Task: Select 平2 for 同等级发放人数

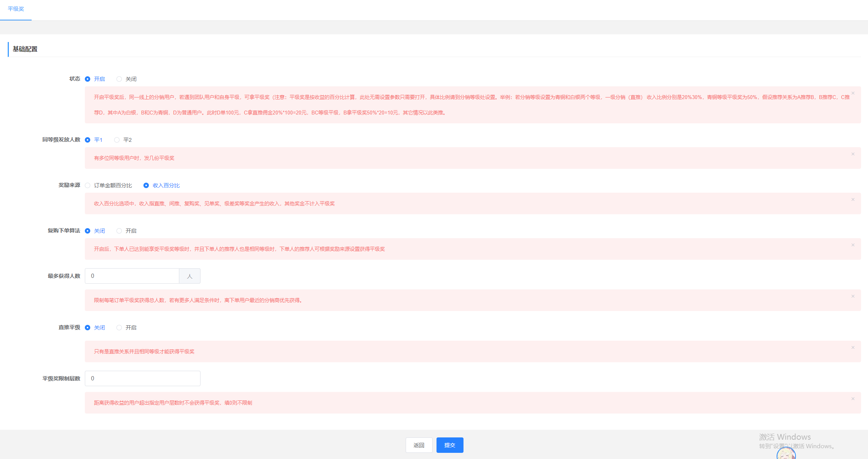Action: (117, 140)
